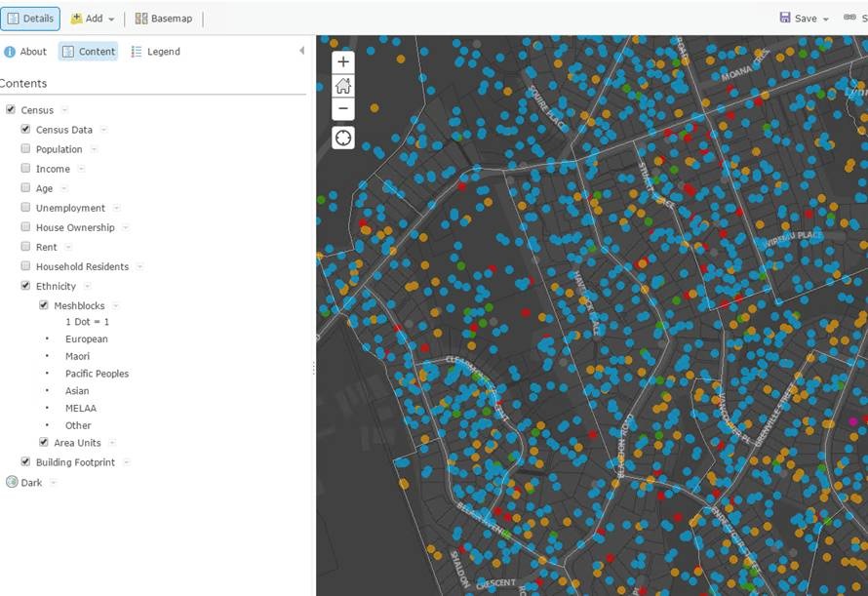Enable the Income layer checkbox
This screenshot has width=868, height=596.
tap(25, 167)
